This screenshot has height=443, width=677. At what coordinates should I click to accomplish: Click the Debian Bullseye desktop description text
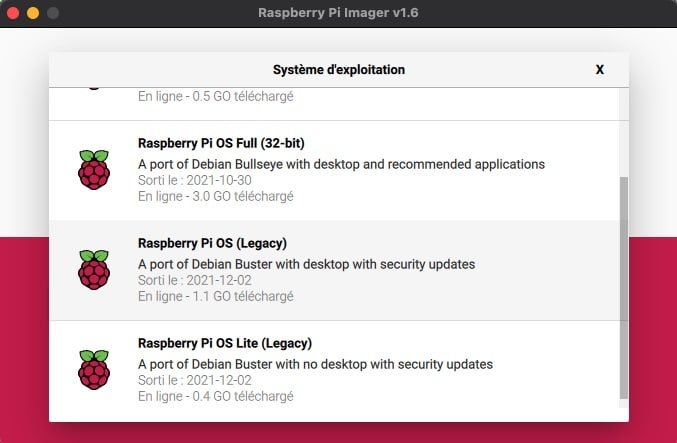[x=342, y=164]
